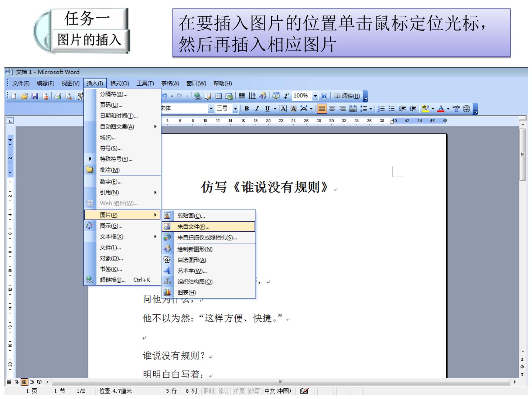Expand the 自动图文集 submenu
This screenshot has width=532, height=399.
pos(123,127)
